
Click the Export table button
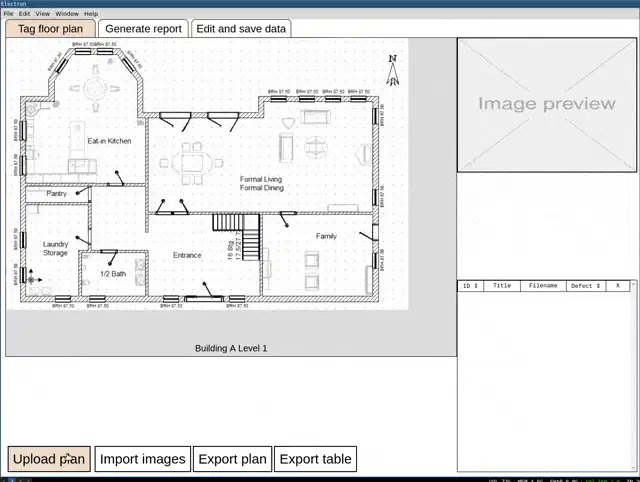tap(315, 459)
